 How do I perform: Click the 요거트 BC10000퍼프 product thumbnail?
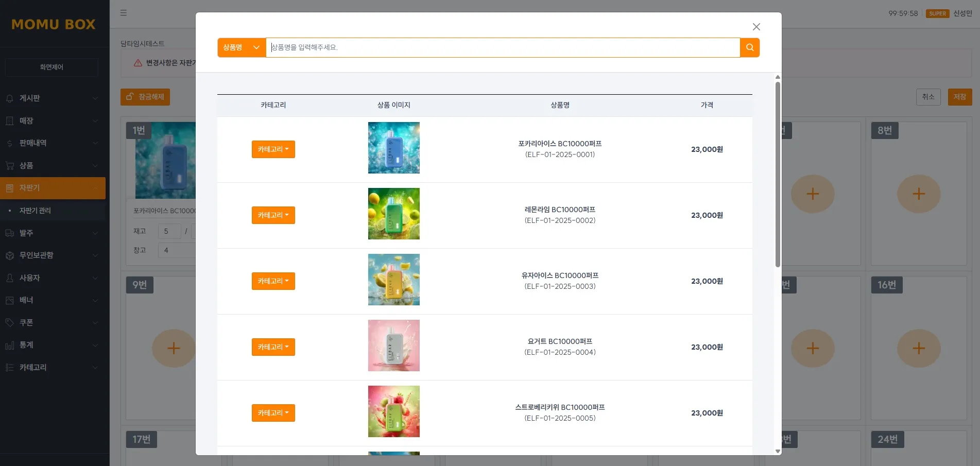[x=393, y=345]
